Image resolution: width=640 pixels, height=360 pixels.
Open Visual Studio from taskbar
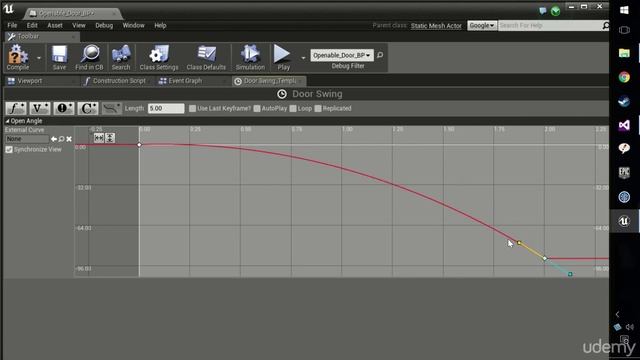click(624, 125)
